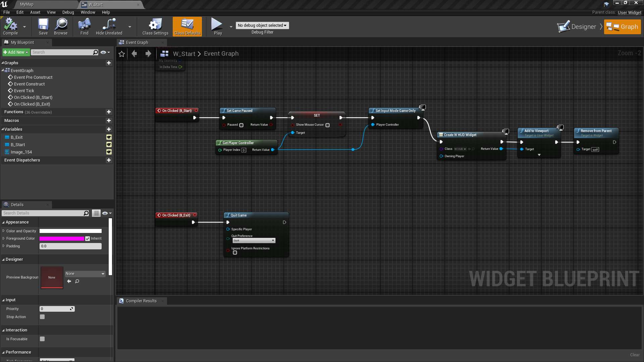
Task: Toggle Hide Unrelated nodes
Action: (108, 27)
